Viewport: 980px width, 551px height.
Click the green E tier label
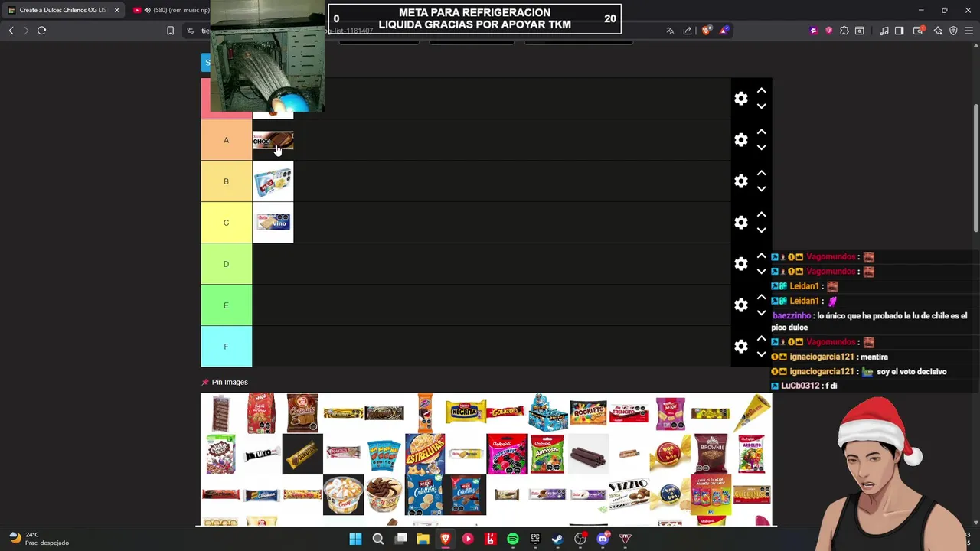[x=226, y=305]
